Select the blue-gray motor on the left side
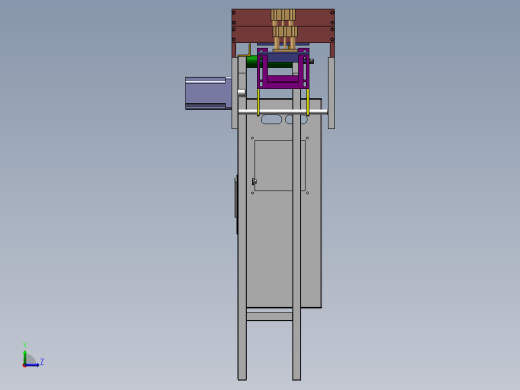This screenshot has width=520, height=390. coord(208,93)
